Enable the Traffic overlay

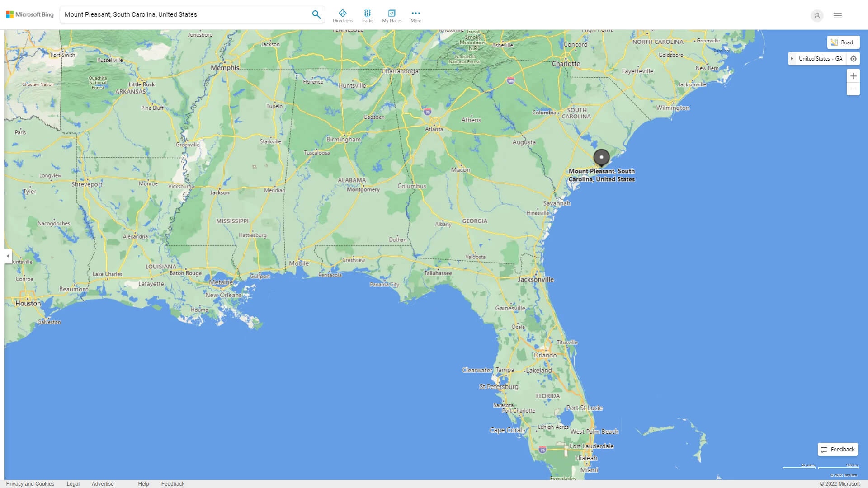point(368,15)
